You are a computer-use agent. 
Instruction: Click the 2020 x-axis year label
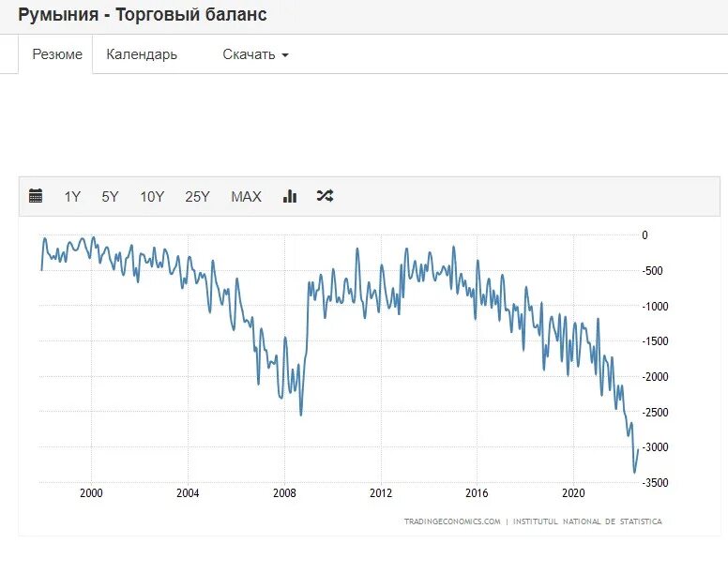[573, 492]
